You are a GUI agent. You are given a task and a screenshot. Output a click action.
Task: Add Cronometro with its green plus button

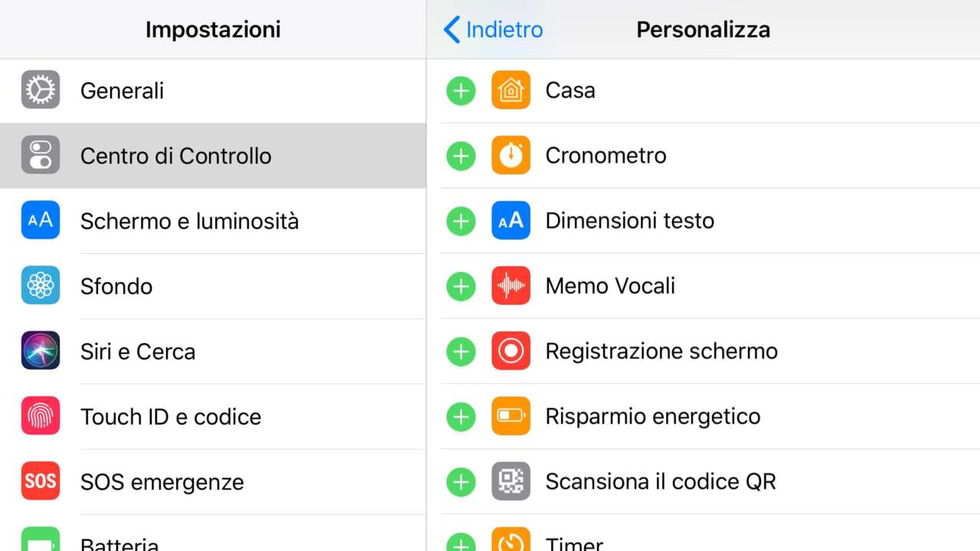click(461, 155)
